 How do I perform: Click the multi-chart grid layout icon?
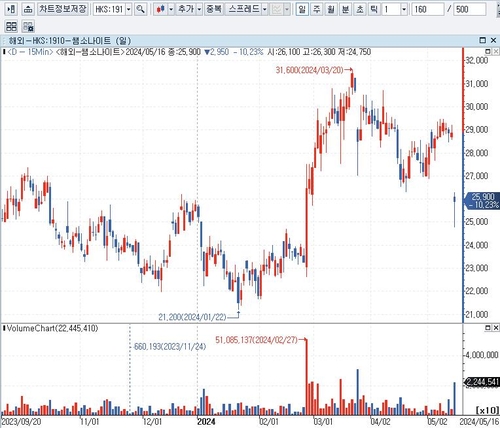click(11, 26)
